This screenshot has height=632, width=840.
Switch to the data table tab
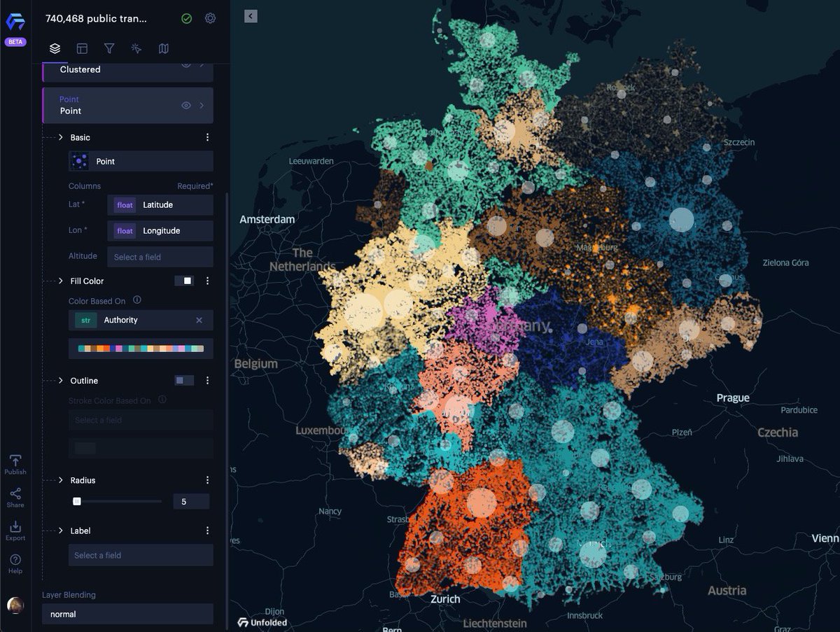coord(82,48)
